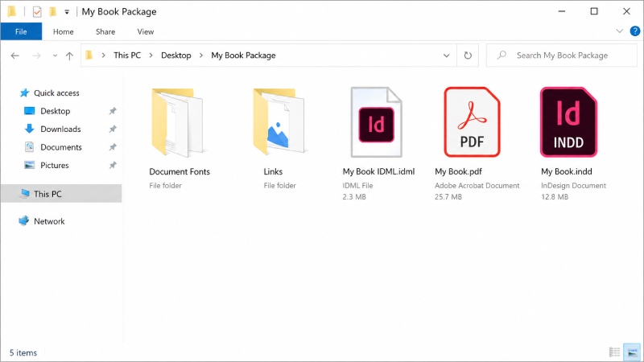Viewport: 644px width, 362px height.
Task: Click the Properties checkmark icon in title bar
Action: pyautogui.click(x=37, y=12)
